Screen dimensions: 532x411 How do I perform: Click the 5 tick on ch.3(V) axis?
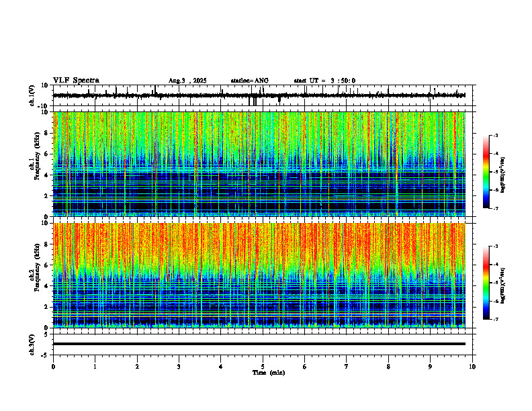[x=47, y=334]
